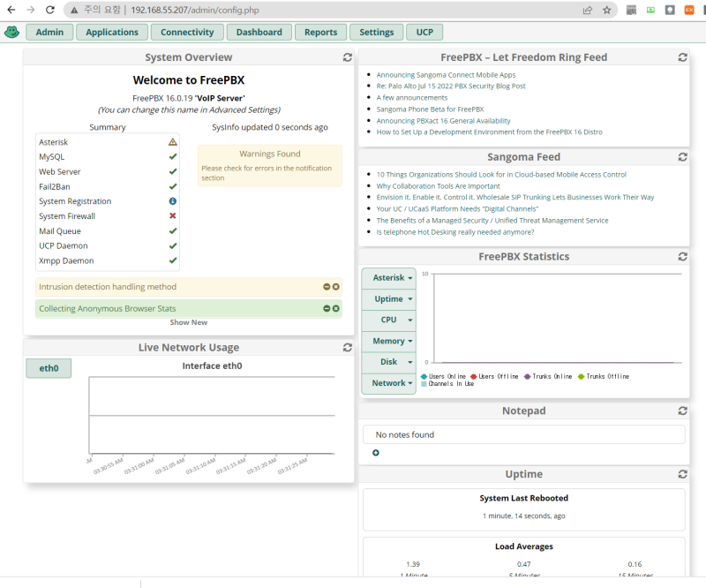Click the add note plus icon

(x=376, y=452)
